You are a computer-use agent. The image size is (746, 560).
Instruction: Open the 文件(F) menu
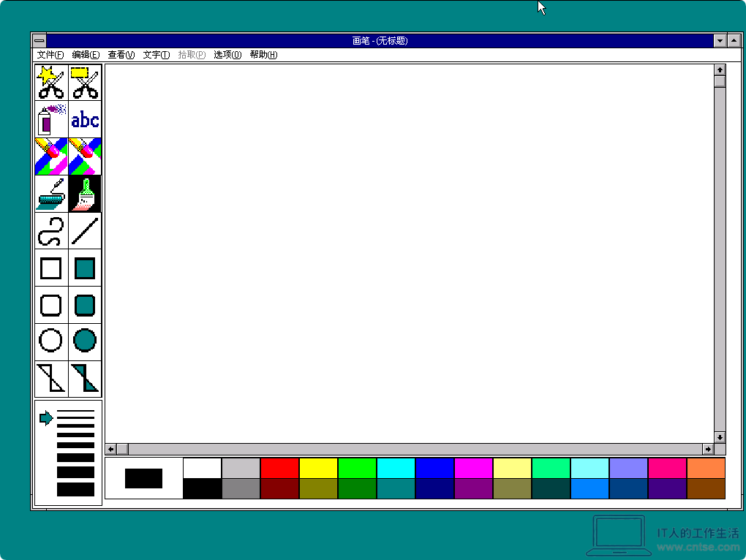pos(50,55)
